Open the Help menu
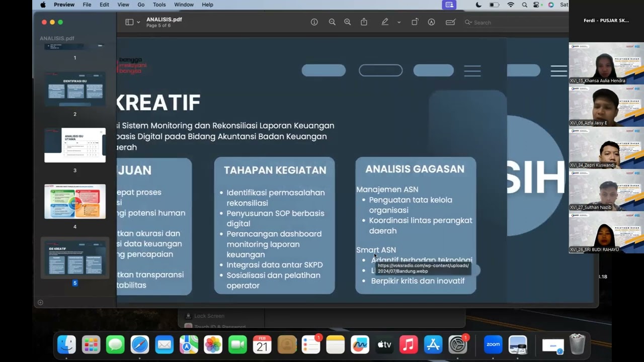 pyautogui.click(x=207, y=5)
